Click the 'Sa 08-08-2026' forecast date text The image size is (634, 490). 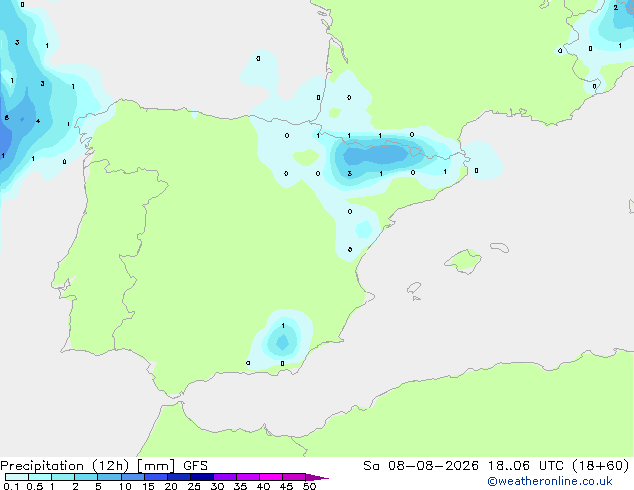point(421,466)
